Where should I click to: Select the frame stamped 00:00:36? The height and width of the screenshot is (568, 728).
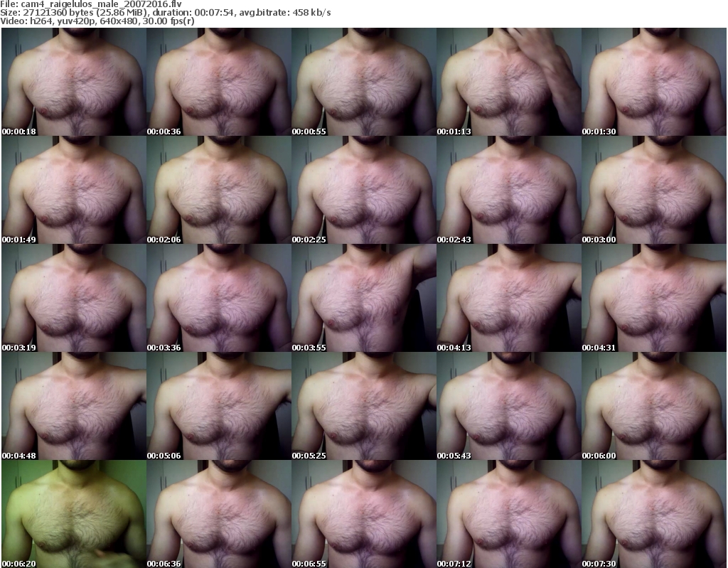pos(219,82)
